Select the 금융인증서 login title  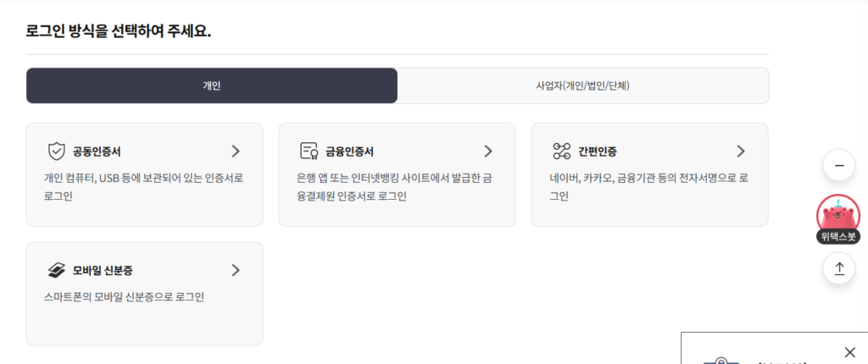349,152
